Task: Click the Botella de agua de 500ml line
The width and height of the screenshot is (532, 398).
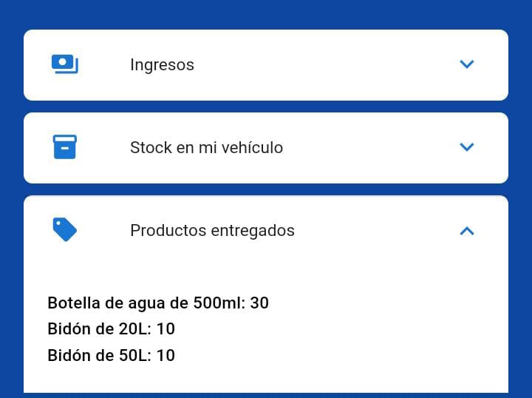Action: click(x=158, y=303)
